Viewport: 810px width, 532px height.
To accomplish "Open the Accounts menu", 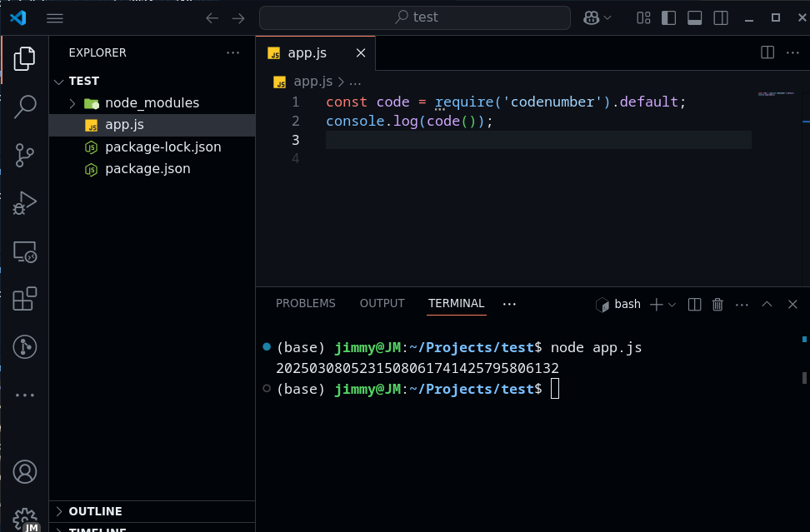I will tap(24, 471).
